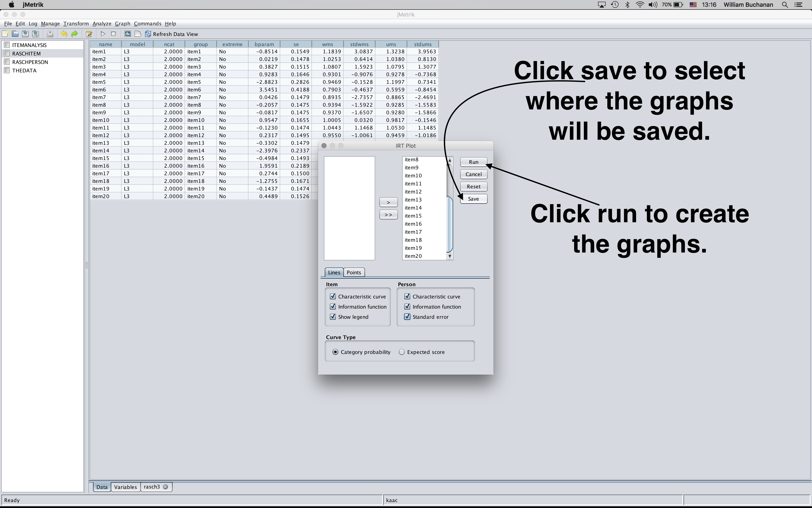Click the empty left variable list box
812x508 pixels.
pyautogui.click(x=349, y=208)
